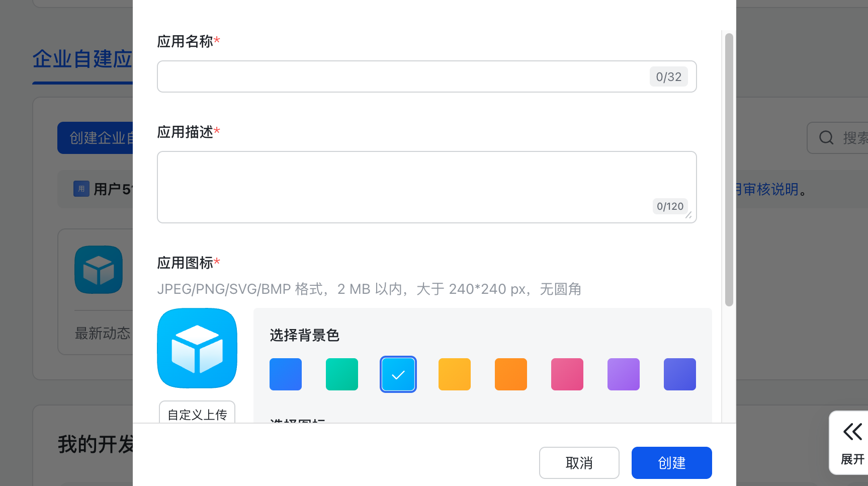The height and width of the screenshot is (486, 868).
Task: Expand the side panel with double chevron
Action: click(852, 432)
